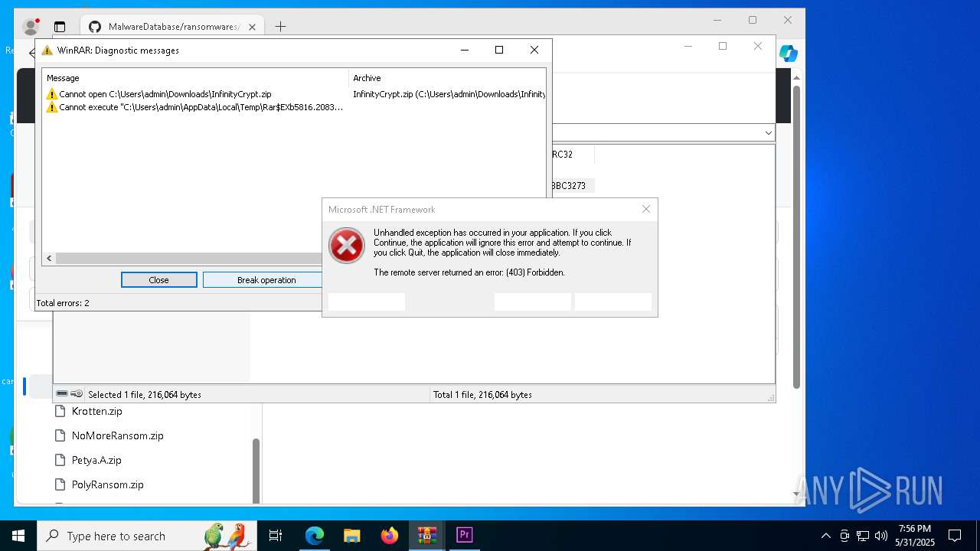Launch Firefox from the taskbar
The image size is (980, 551).
[x=390, y=536]
